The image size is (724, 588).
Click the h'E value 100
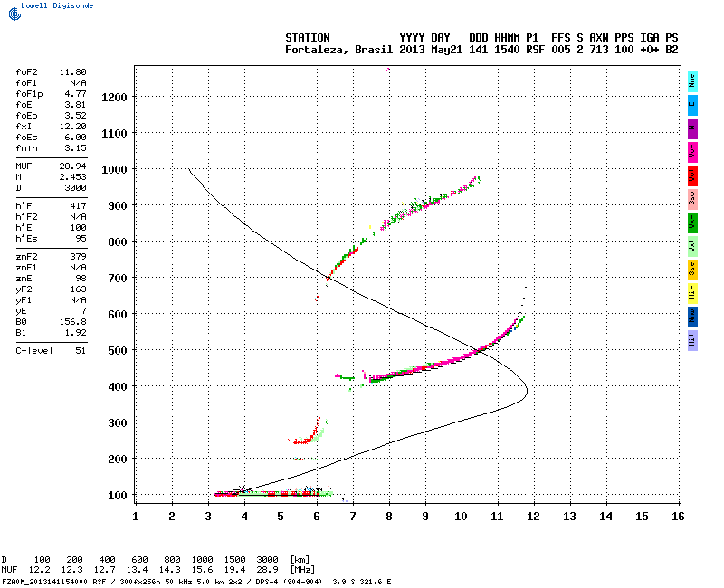tap(78, 228)
